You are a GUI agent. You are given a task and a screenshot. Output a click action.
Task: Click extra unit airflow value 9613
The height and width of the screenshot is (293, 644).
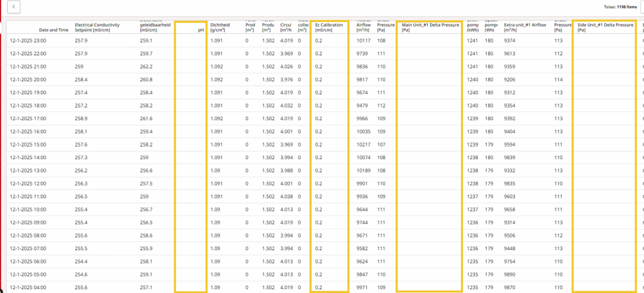[x=510, y=53]
